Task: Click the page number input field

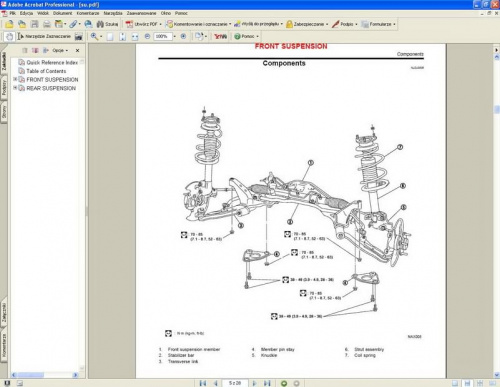Action: pos(235,383)
